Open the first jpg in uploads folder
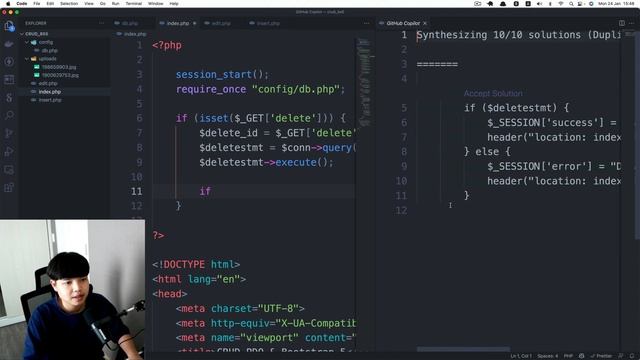 point(59,67)
